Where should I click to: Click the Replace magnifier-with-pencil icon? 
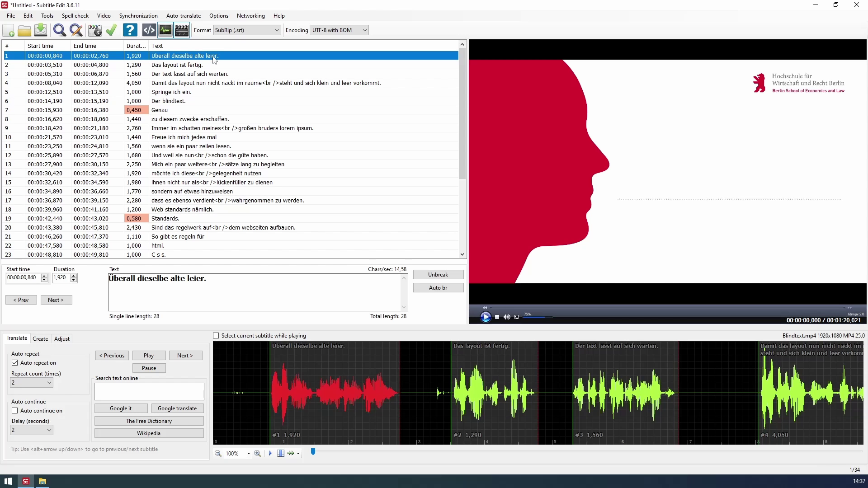pos(76,30)
